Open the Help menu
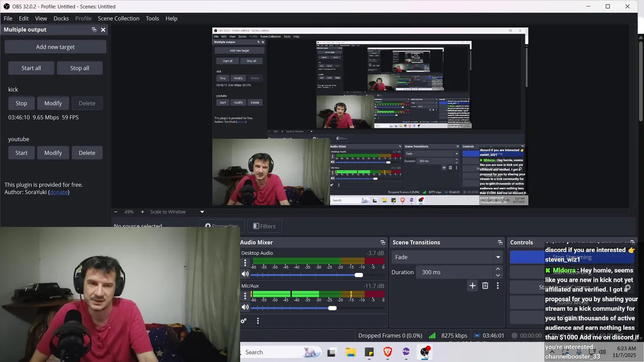 tap(172, 19)
